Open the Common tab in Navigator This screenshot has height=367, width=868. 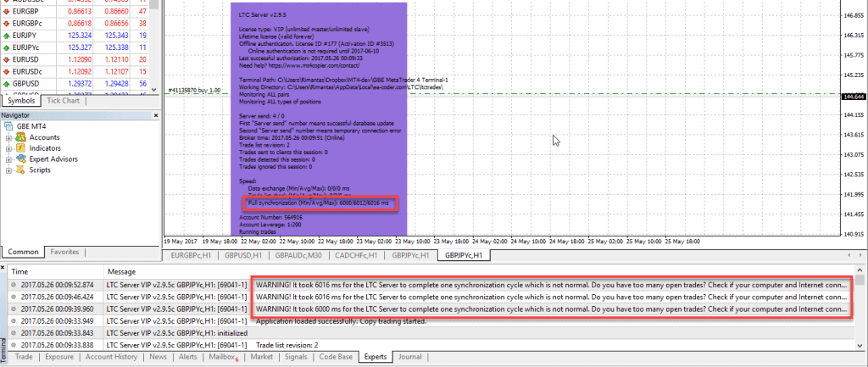point(23,252)
